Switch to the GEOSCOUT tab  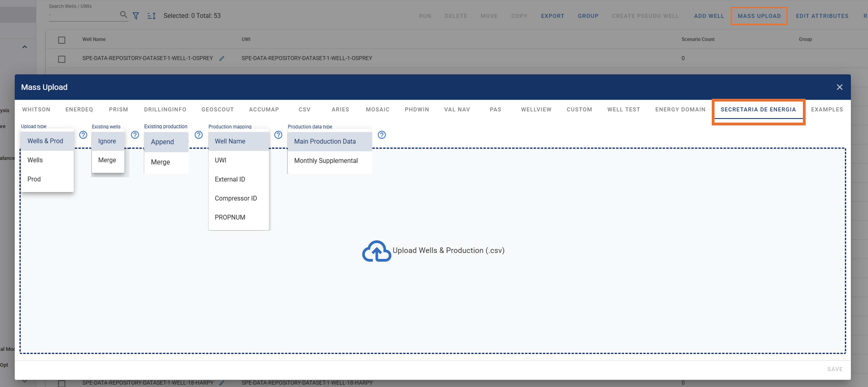[x=217, y=109]
